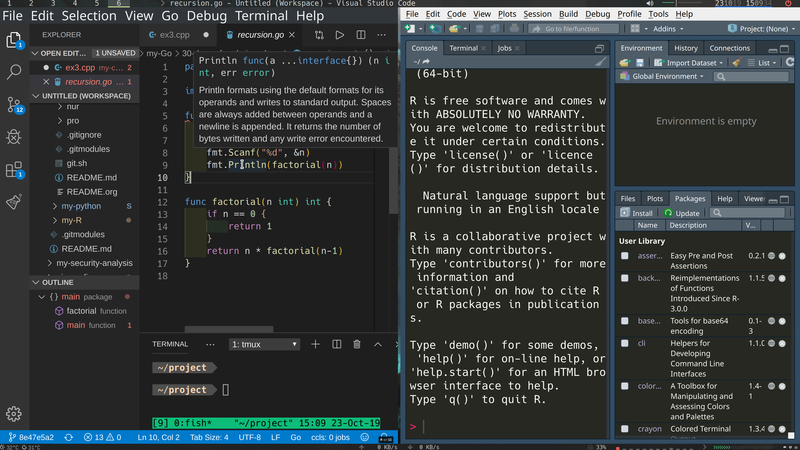Add a new terminal with plus icon
The image size is (800, 450).
click(x=315, y=344)
